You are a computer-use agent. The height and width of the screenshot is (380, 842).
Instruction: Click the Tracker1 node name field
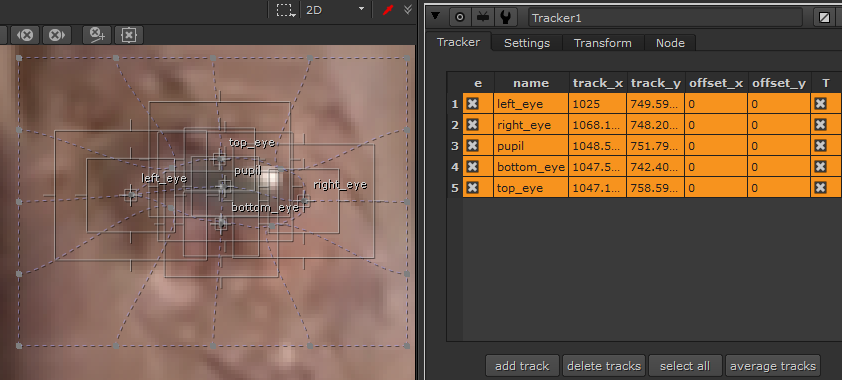(x=665, y=18)
